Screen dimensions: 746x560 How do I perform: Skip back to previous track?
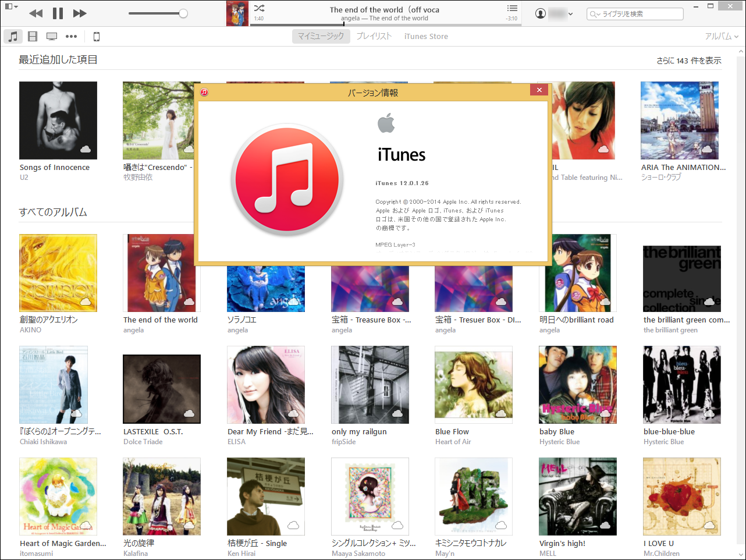click(36, 13)
